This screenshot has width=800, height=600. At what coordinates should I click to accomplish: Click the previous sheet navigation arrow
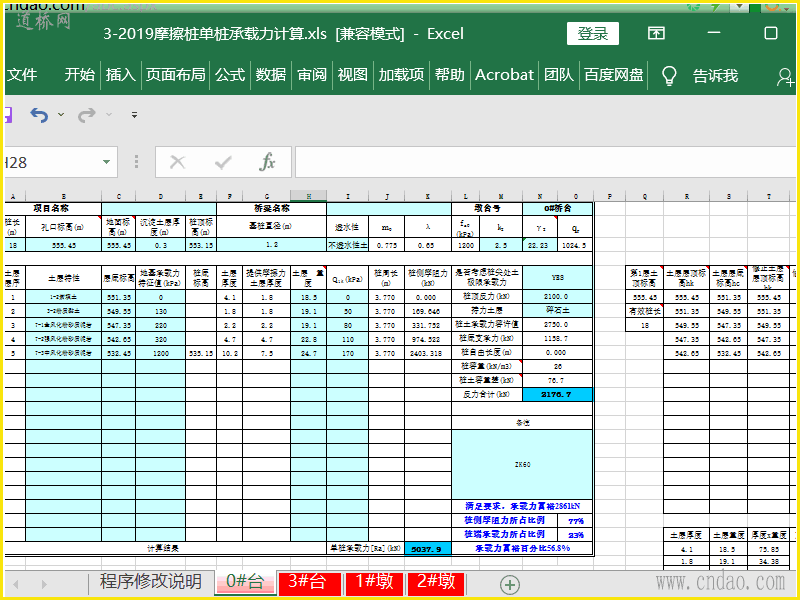tap(16, 584)
